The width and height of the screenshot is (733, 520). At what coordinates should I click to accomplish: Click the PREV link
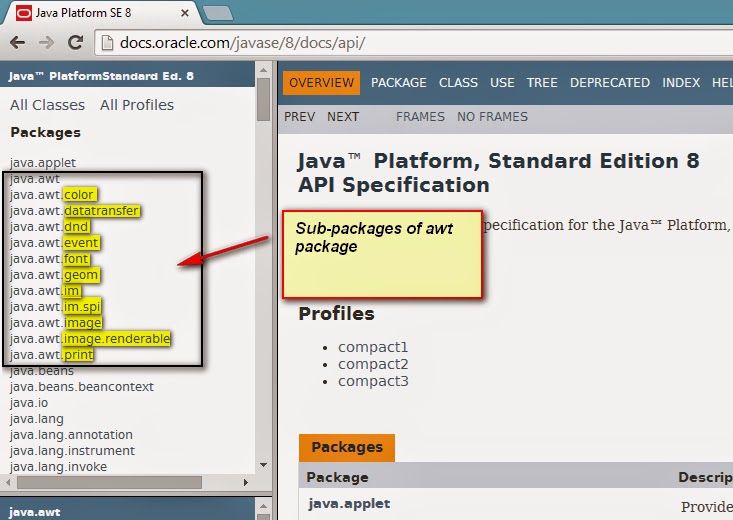click(x=299, y=116)
